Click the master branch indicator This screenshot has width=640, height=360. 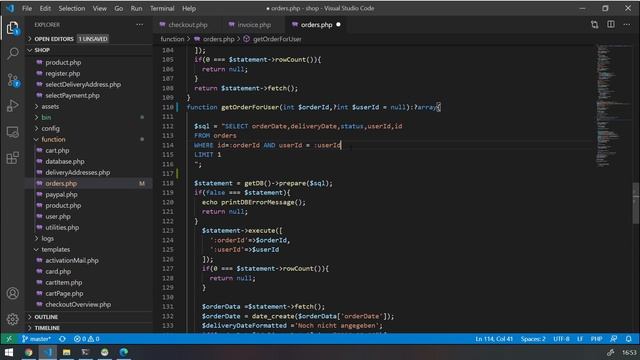click(36, 339)
